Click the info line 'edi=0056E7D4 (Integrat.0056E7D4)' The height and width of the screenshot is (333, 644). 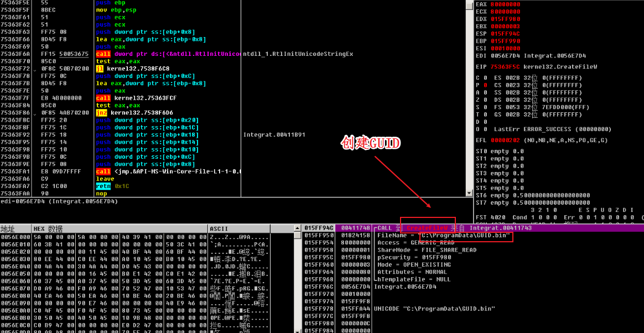click(59, 201)
